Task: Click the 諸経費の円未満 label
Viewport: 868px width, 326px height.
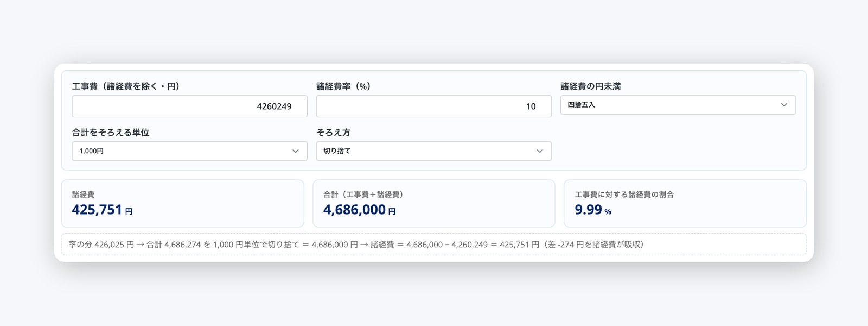Action: tap(590, 86)
